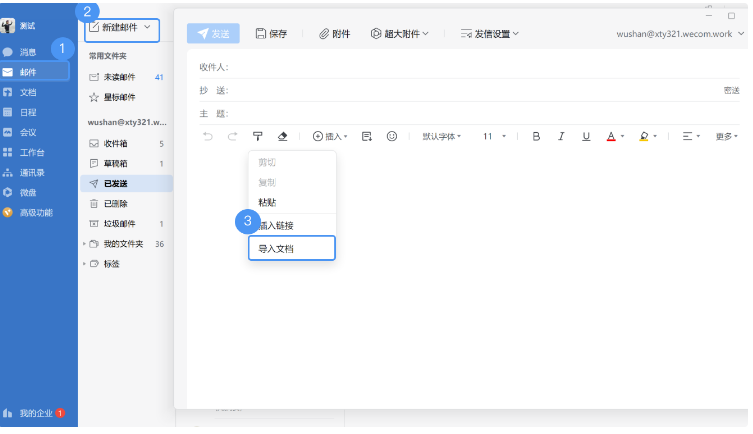The height and width of the screenshot is (434, 753).
Task: Open 微盘 drive in sidebar
Action: pos(27,192)
